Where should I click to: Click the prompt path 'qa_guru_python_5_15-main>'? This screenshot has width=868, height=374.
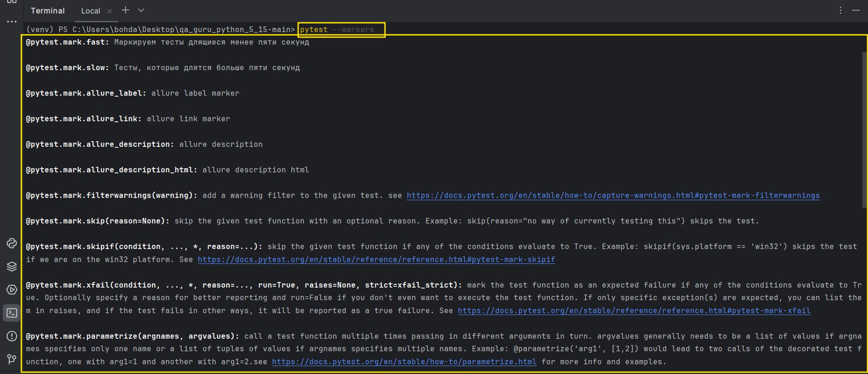click(x=237, y=30)
